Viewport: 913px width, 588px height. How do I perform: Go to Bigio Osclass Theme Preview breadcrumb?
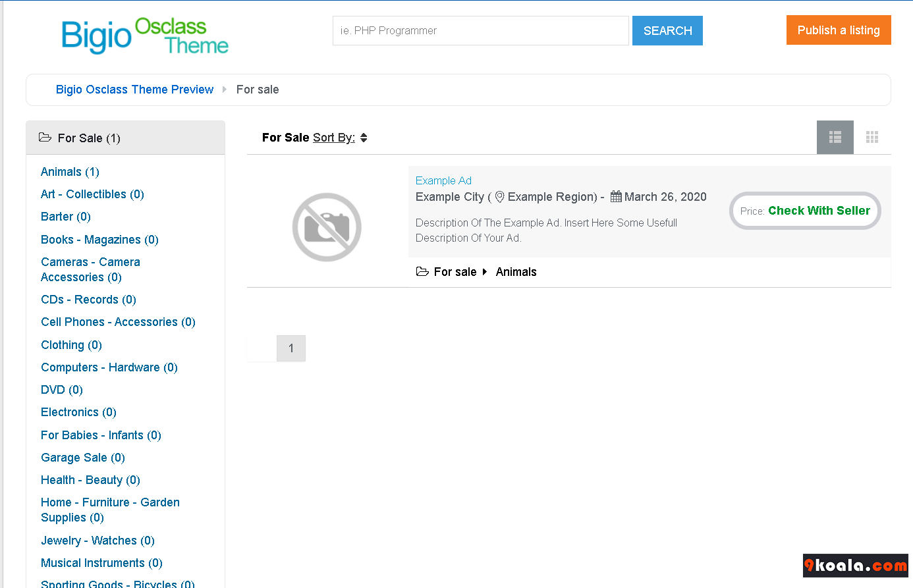pyautogui.click(x=134, y=90)
